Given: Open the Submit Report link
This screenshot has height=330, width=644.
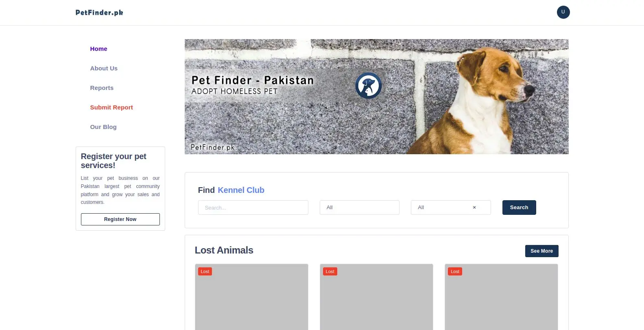Looking at the screenshot, I should click(111, 107).
